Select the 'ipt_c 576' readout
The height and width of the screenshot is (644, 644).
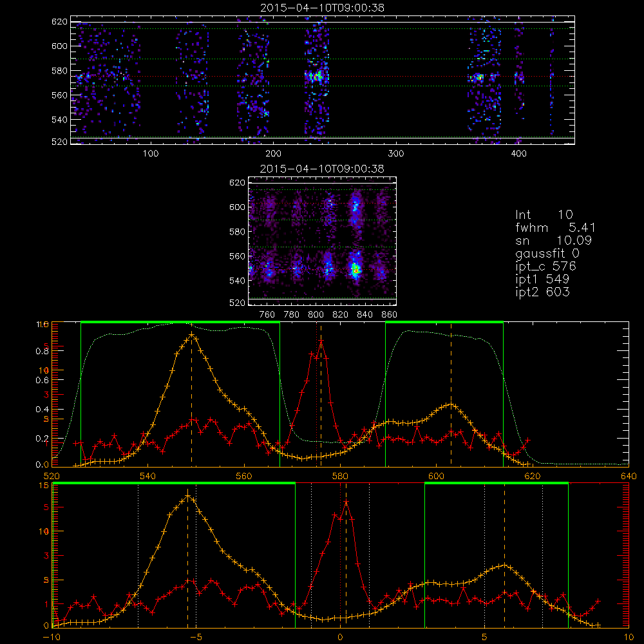(x=545, y=267)
